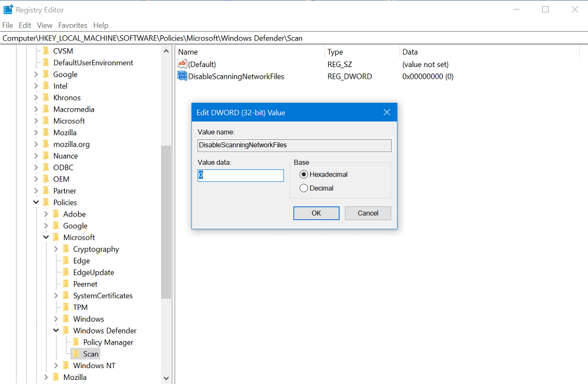Click the 0x00000000 (0) data cell

(428, 76)
